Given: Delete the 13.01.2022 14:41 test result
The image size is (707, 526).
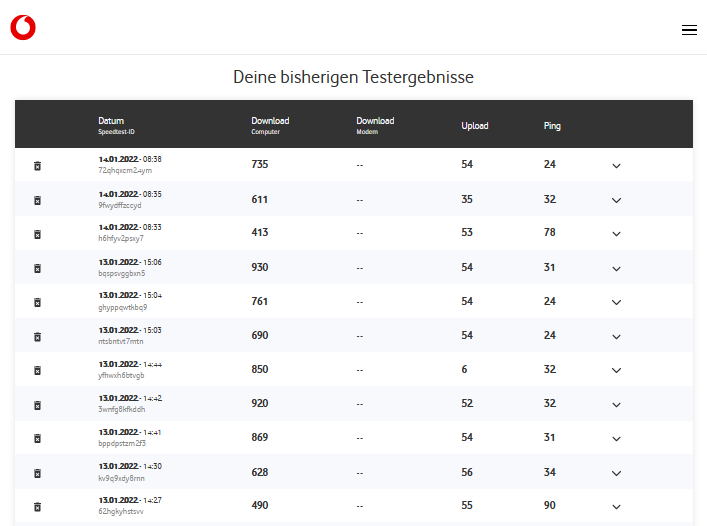Looking at the screenshot, I should pyautogui.click(x=37, y=439).
